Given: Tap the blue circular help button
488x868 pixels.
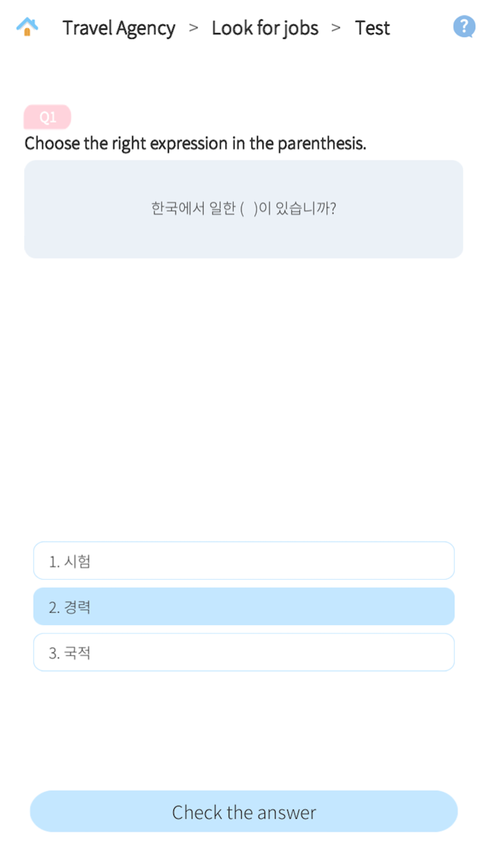Looking at the screenshot, I should coord(464,26).
